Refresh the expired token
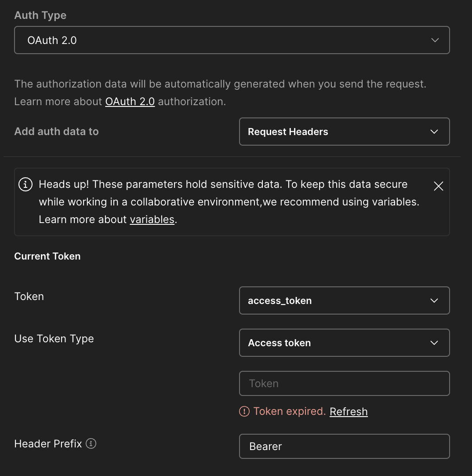Screen dimensions: 472x476 pos(349,412)
